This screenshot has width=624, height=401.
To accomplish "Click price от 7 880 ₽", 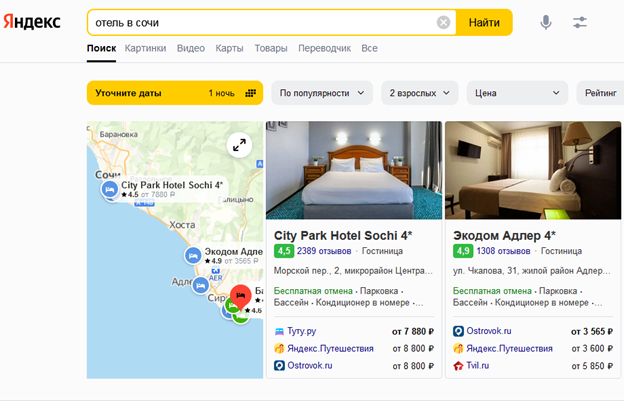I will click(413, 331).
